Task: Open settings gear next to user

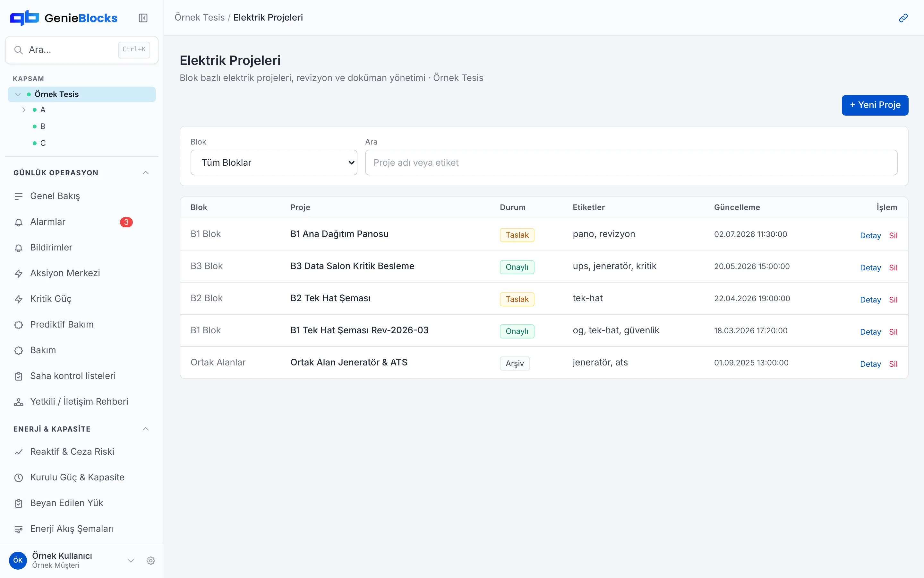Action: [151, 560]
